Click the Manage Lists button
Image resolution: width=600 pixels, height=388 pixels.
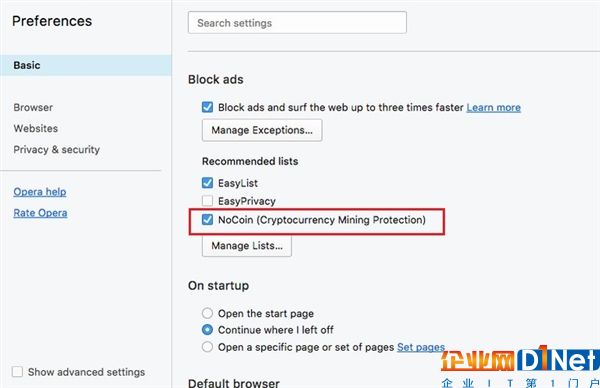coord(247,246)
